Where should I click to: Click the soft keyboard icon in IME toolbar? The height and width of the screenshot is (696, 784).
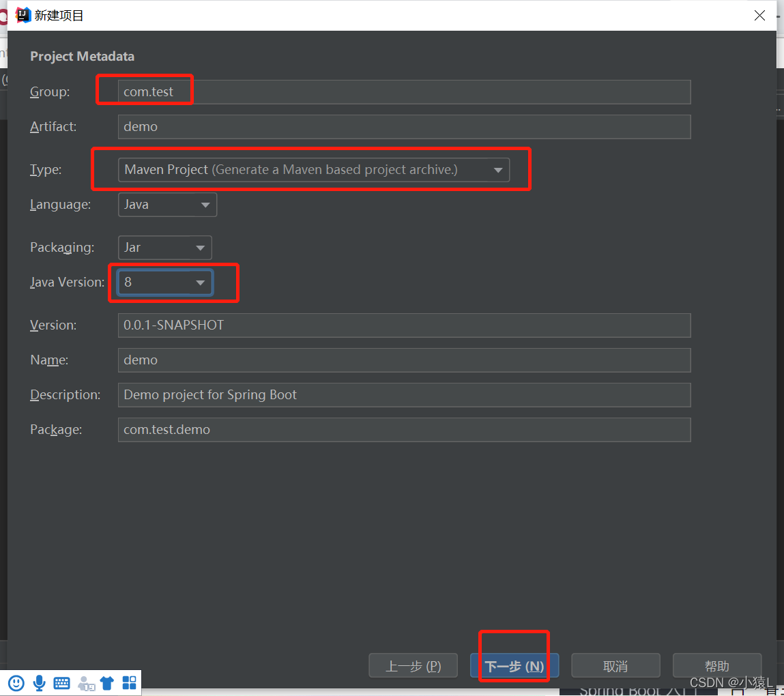(x=61, y=683)
